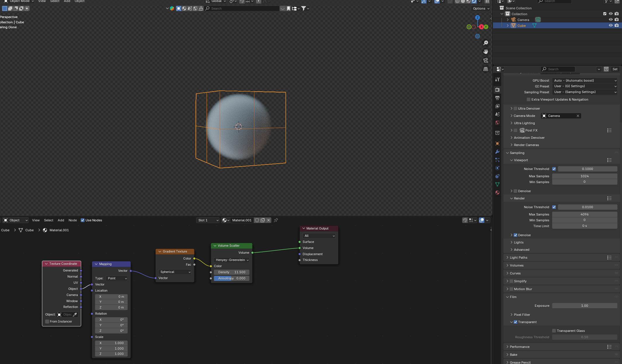This screenshot has height=364, width=622.
Task: Expand the Ultra Lighting section
Action: click(x=524, y=123)
